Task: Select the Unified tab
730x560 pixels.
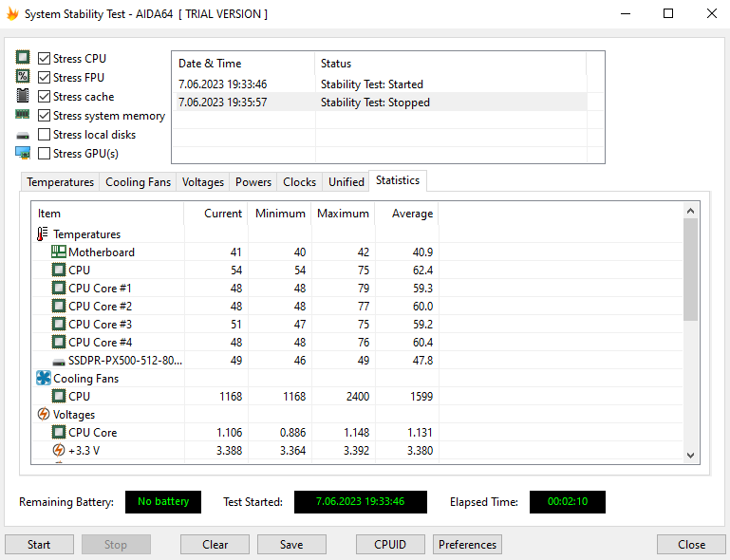Action: pos(346,182)
